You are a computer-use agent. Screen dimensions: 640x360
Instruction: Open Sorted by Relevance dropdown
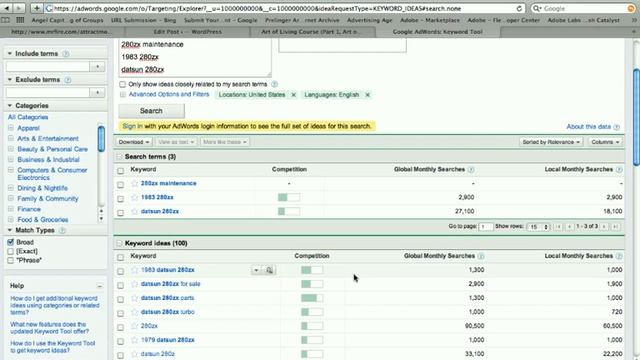pyautogui.click(x=551, y=142)
